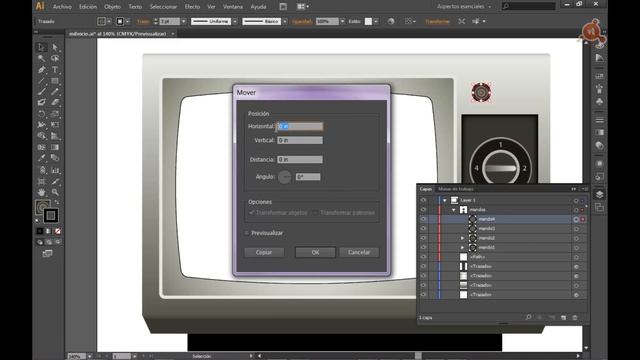Select the Blob Brush tool

[x=41, y=102]
